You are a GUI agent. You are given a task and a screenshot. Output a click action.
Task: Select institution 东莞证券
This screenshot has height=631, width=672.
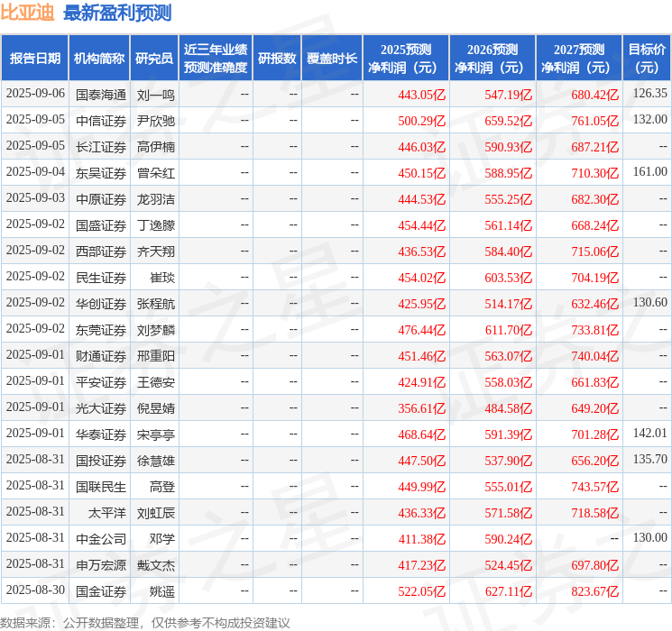(x=101, y=330)
